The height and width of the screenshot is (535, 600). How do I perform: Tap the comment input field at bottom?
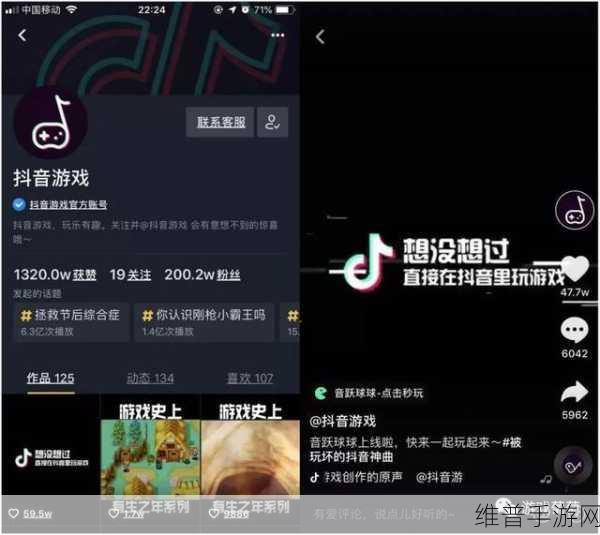(x=384, y=514)
